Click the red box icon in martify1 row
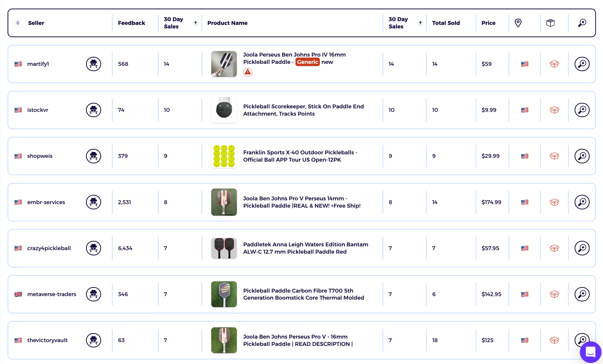The width and height of the screenshot is (603, 364). tap(554, 64)
